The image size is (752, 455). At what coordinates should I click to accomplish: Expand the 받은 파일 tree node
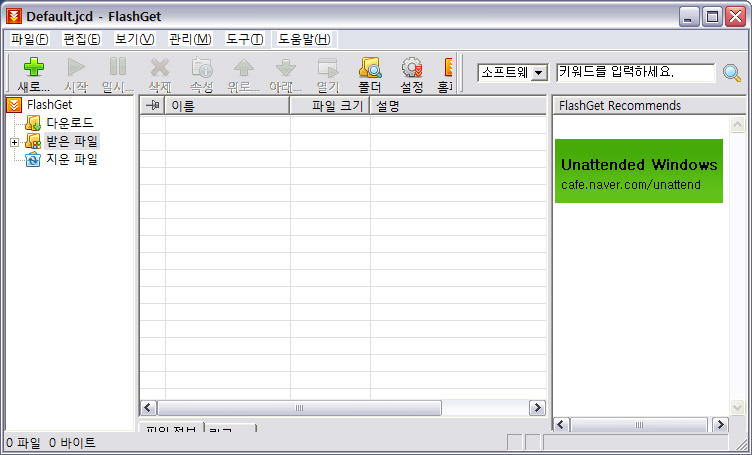[14, 142]
